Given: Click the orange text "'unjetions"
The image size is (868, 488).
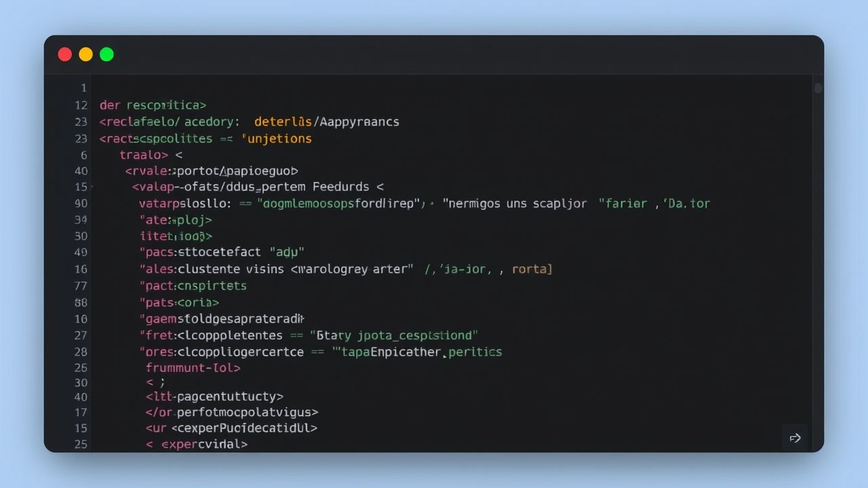Looking at the screenshot, I should [x=277, y=138].
